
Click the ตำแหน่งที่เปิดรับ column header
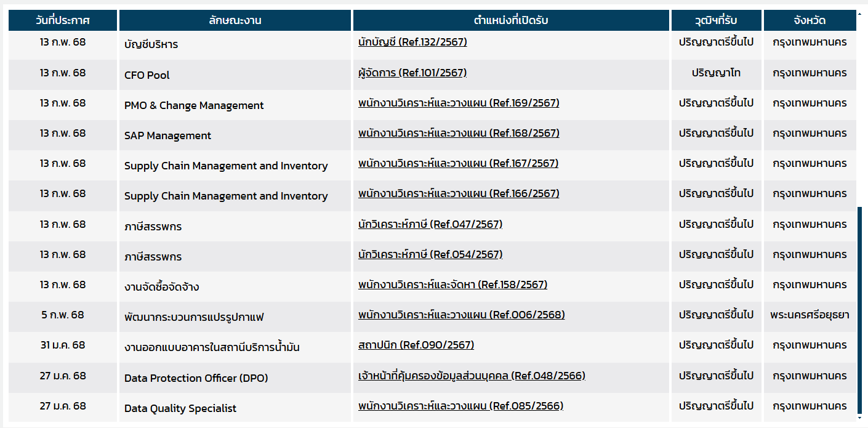click(511, 20)
